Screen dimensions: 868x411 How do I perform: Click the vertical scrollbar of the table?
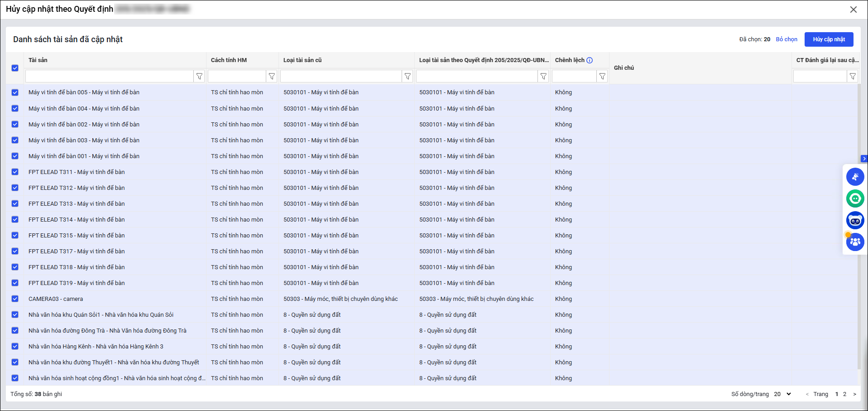click(858, 227)
